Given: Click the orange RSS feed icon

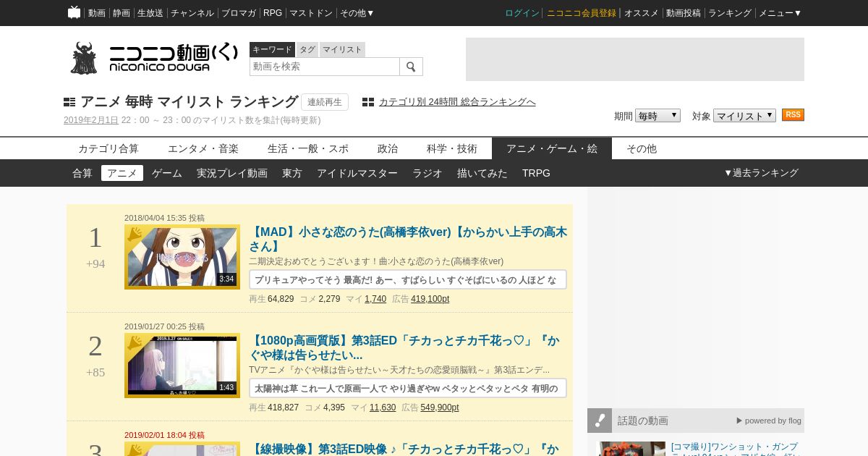Looking at the screenshot, I should (793, 115).
